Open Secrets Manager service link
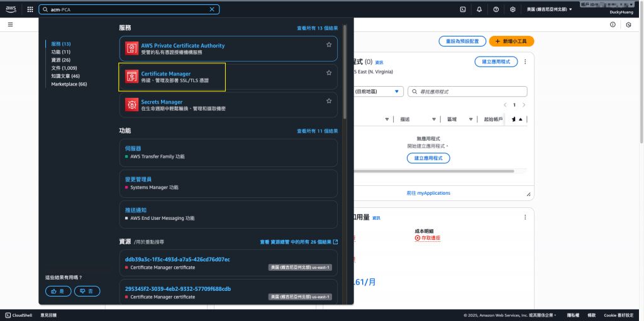 tap(162, 102)
